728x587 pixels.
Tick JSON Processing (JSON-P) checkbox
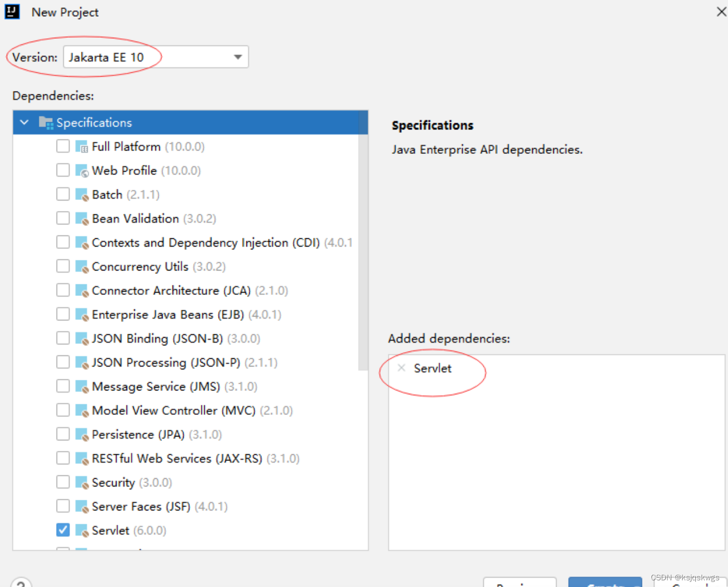(63, 362)
